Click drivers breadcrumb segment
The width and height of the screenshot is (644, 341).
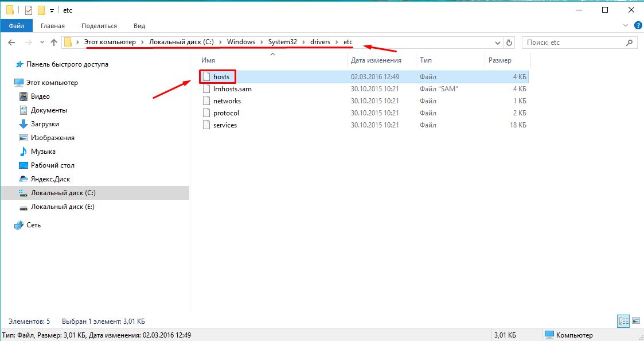(x=321, y=42)
